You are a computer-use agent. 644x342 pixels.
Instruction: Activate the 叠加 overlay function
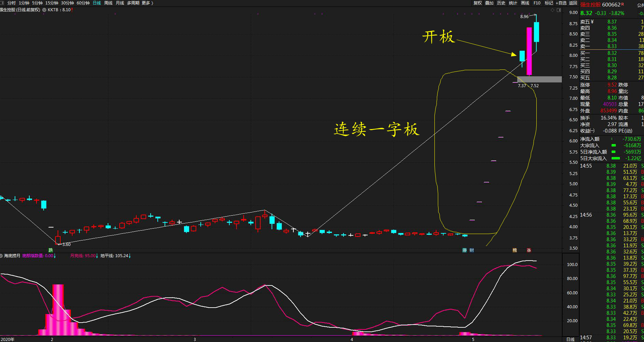coord(489,3)
